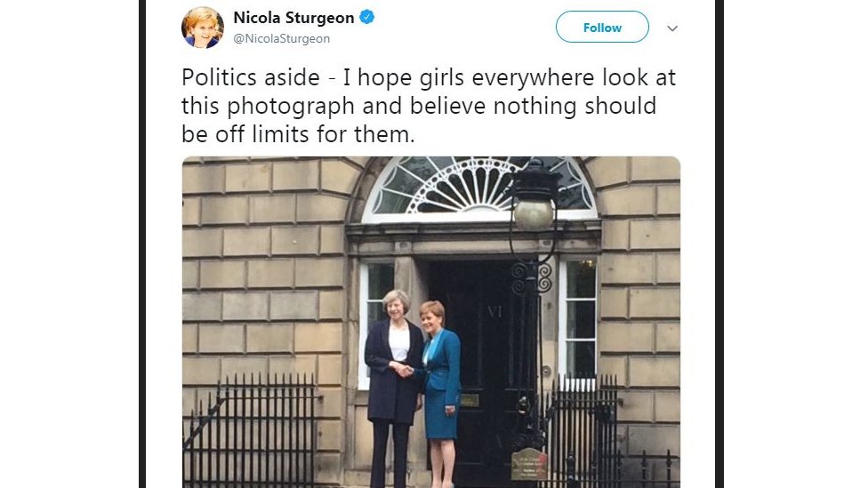Click the Nicola Sturgeon display name
868x488 pixels.
point(293,18)
